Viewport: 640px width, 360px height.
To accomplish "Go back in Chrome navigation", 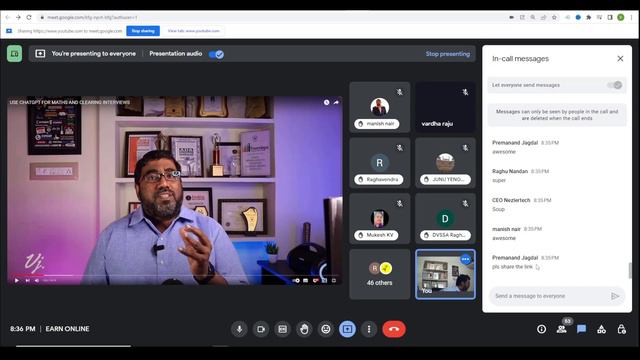I will point(8,18).
